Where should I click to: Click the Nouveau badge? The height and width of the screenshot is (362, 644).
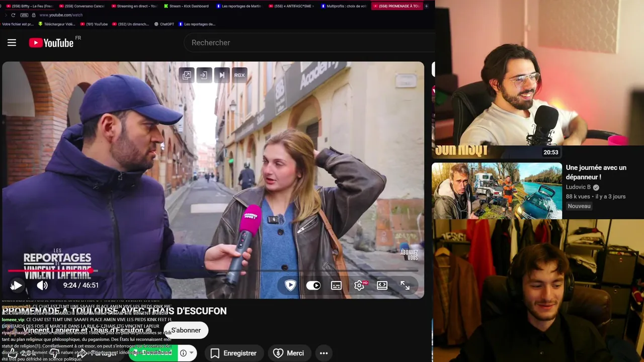coord(579,206)
